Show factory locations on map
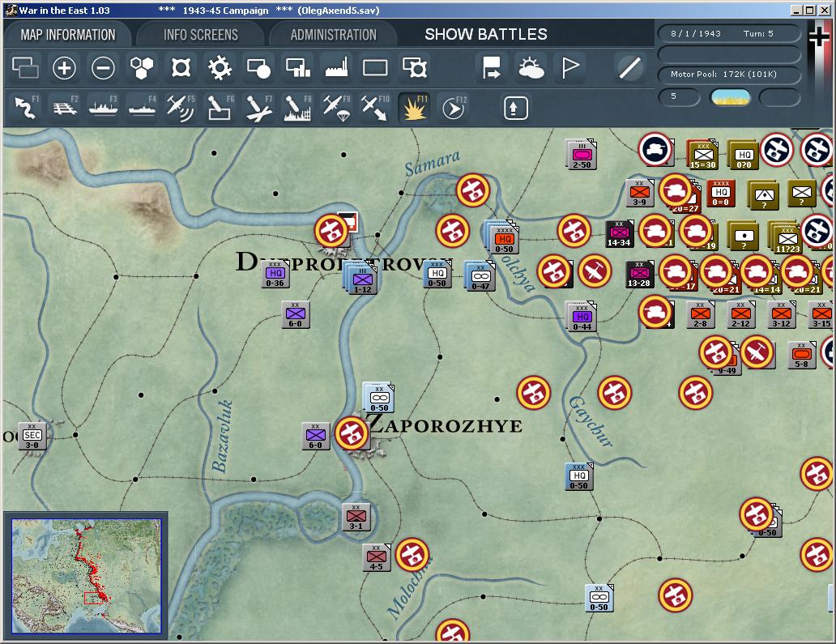The width and height of the screenshot is (836, 644). coord(336,68)
